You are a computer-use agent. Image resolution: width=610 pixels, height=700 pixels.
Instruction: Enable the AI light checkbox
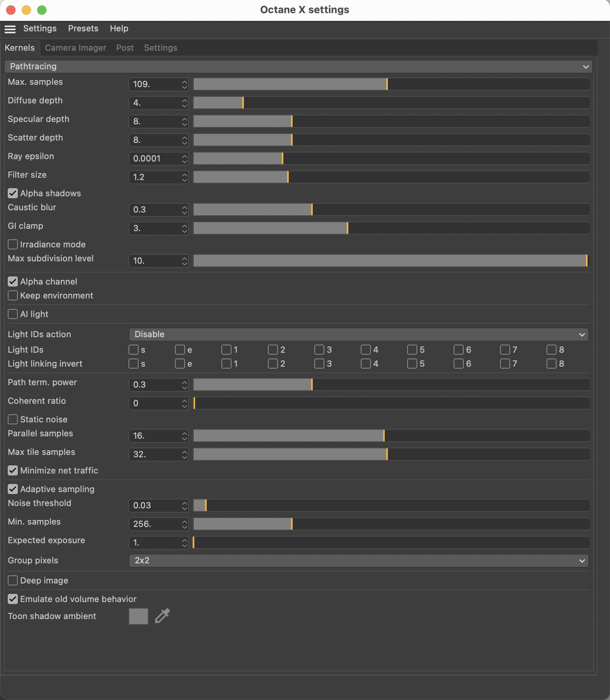pos(13,314)
